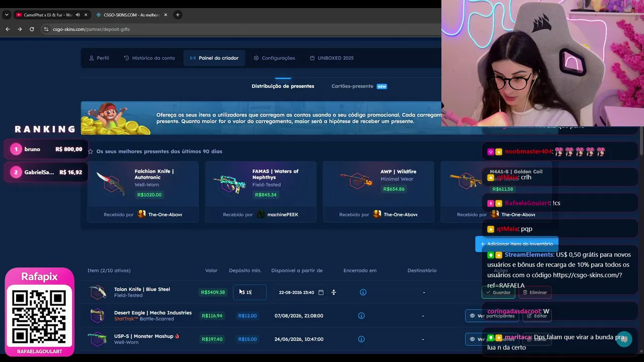Go forward in the browser
This screenshot has height=362, width=644.
pyautogui.click(x=20, y=29)
